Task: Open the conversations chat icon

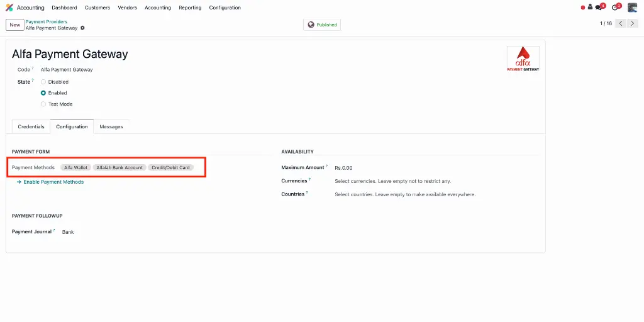Action: click(x=600, y=7)
